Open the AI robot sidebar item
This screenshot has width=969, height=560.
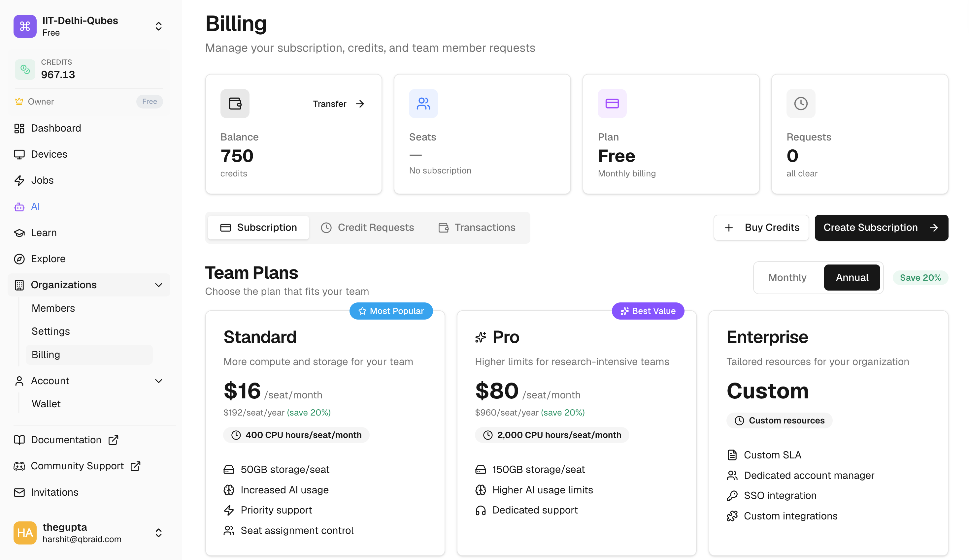pyautogui.click(x=35, y=206)
